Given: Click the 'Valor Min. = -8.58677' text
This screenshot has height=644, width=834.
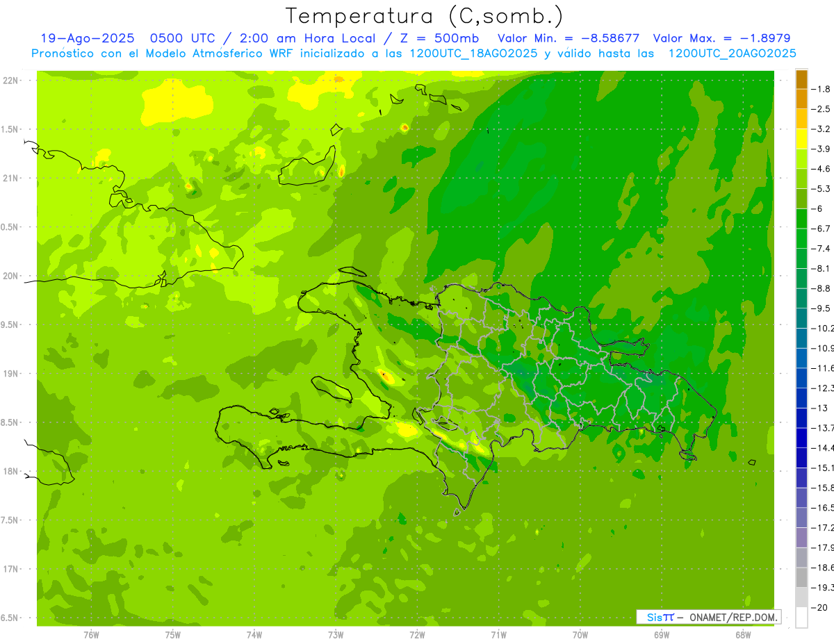Looking at the screenshot, I should click(x=569, y=38).
